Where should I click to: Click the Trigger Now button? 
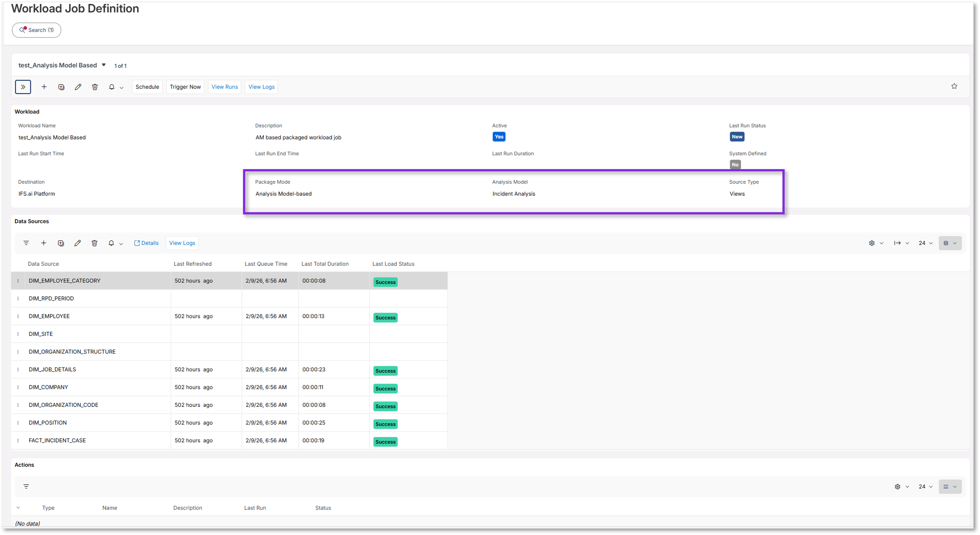(185, 87)
